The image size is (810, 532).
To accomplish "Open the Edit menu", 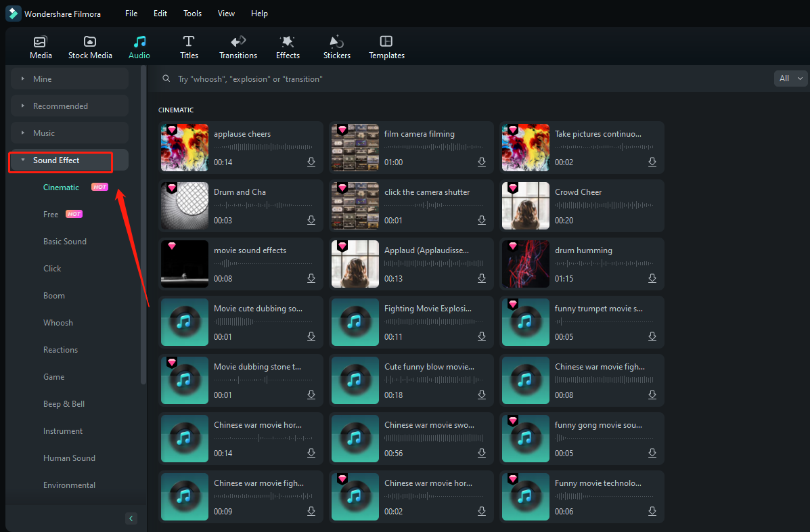I will [160, 14].
